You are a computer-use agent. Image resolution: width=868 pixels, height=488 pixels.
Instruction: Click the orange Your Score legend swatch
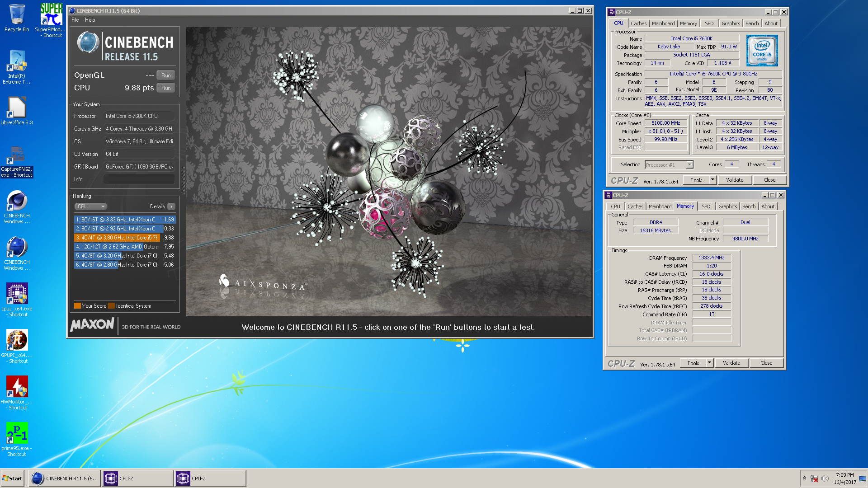77,306
